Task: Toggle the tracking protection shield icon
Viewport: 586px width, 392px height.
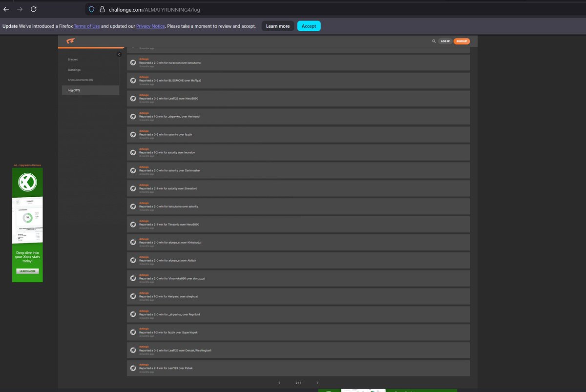Action: click(91, 9)
